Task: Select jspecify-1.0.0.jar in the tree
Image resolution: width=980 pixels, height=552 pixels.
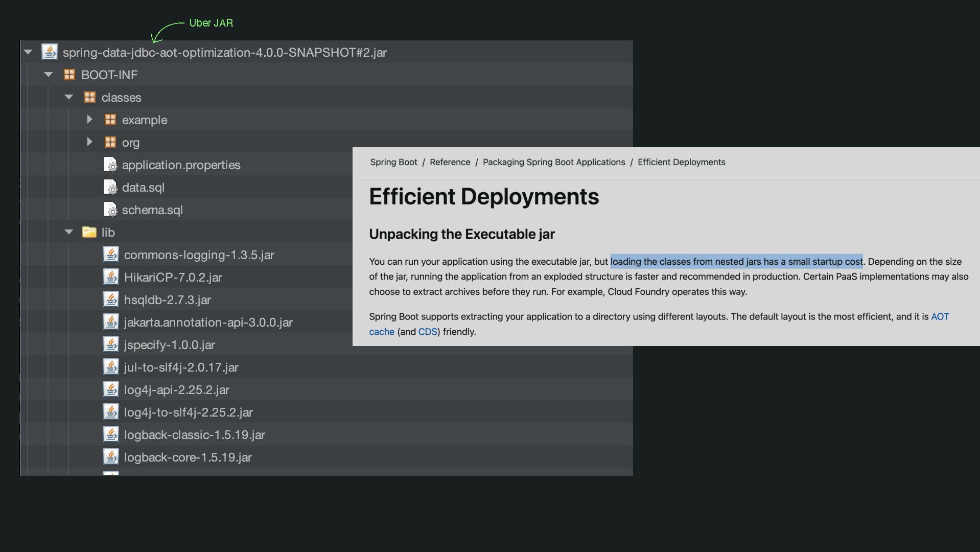Action: click(x=169, y=345)
